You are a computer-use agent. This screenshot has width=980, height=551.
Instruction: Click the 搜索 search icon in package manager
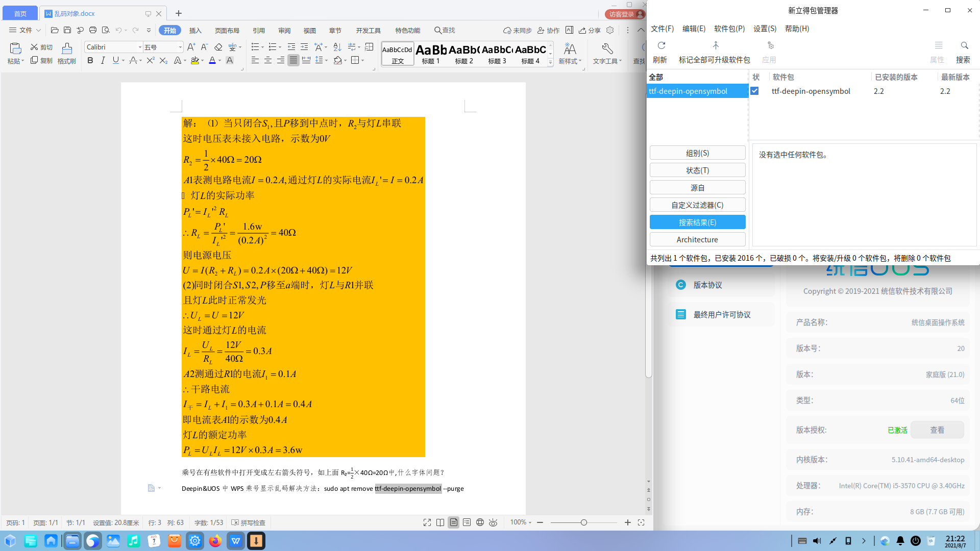click(x=964, y=46)
